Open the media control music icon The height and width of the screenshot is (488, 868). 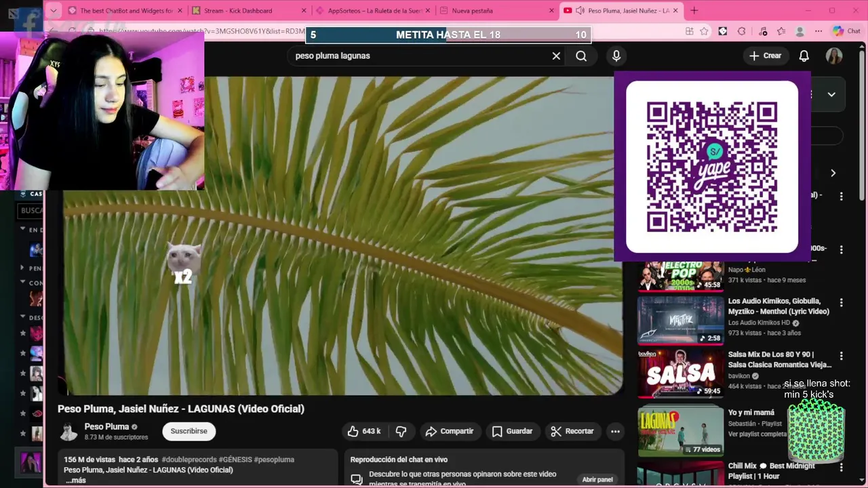click(x=763, y=31)
